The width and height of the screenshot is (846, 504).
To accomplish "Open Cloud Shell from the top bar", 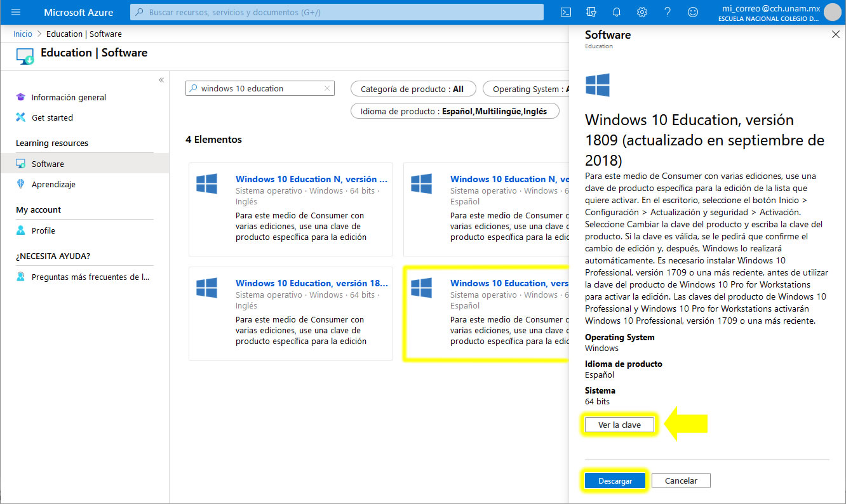I will (x=566, y=12).
